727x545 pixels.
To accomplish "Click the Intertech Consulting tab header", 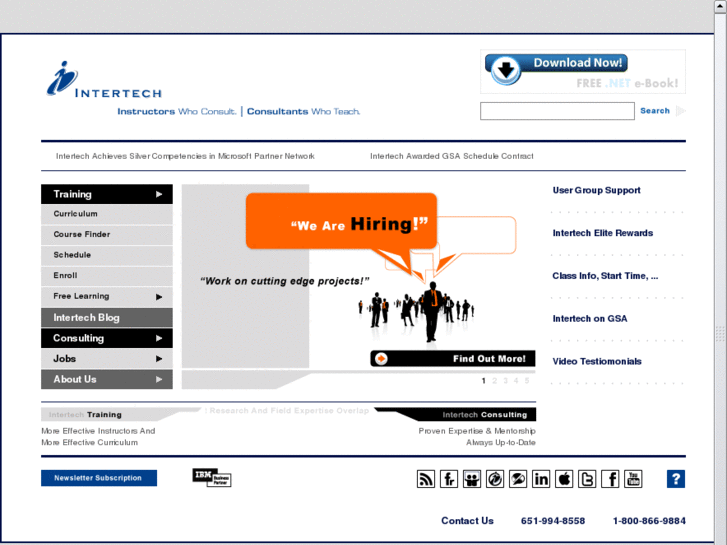I will click(485, 415).
